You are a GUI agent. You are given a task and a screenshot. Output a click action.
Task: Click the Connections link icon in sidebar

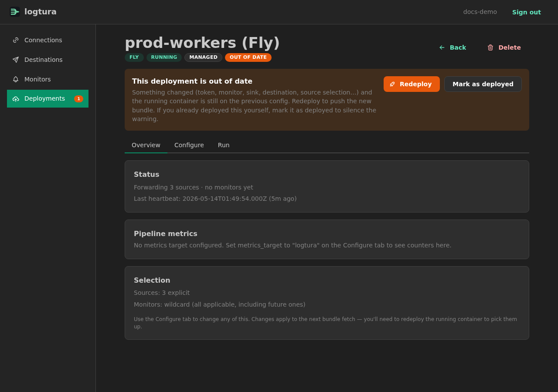pos(16,40)
